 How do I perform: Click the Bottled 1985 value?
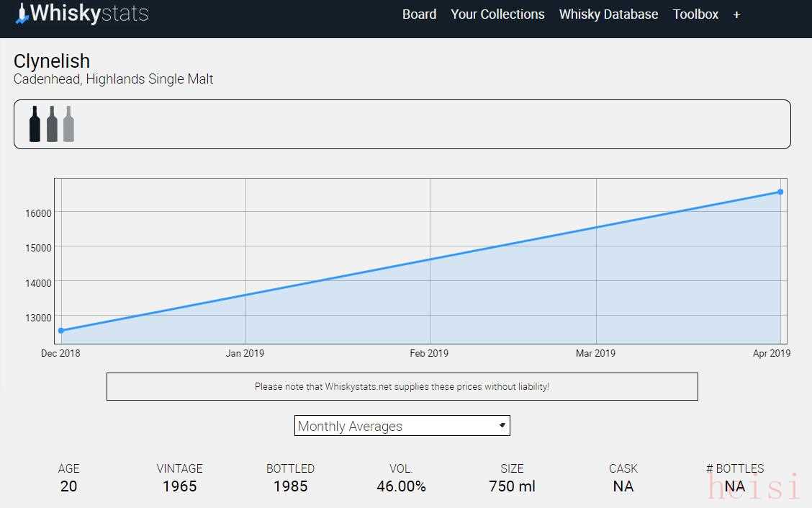click(x=290, y=486)
